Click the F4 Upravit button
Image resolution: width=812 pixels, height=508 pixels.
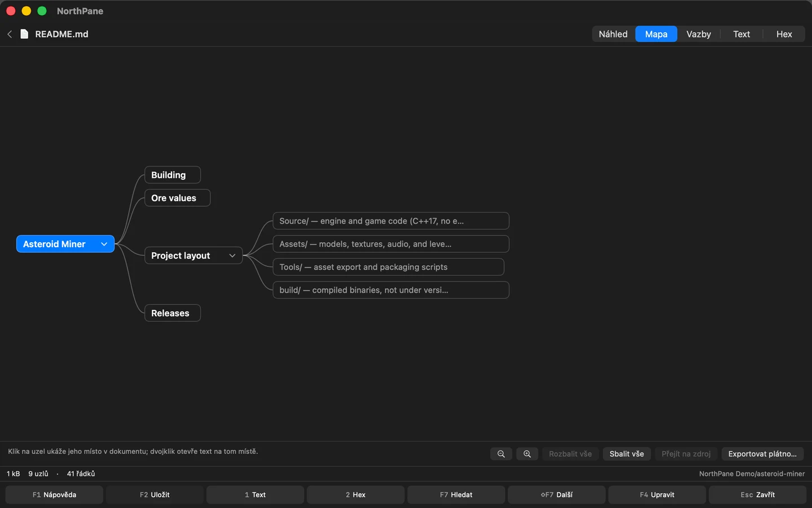click(x=657, y=495)
